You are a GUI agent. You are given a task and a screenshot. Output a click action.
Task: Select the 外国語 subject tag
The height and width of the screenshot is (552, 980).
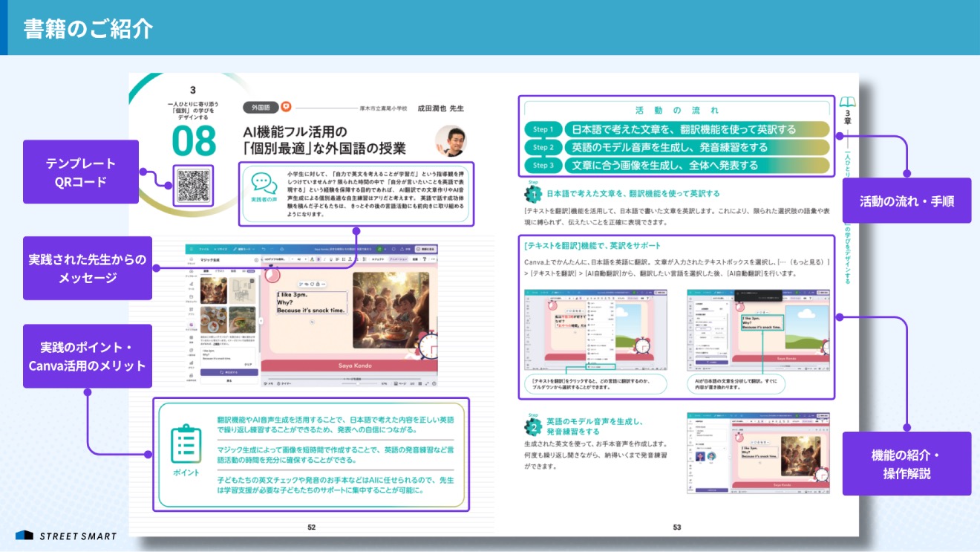(x=261, y=108)
